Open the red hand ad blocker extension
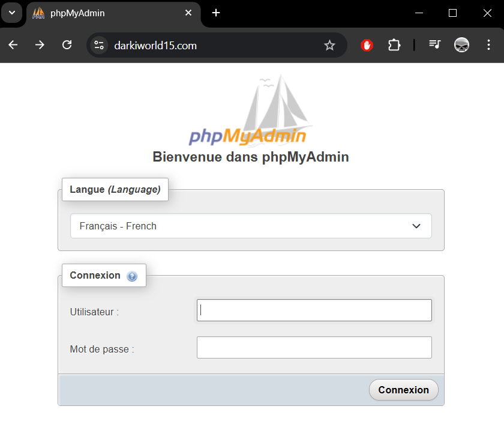Viewport: 504px width, 427px height. (x=367, y=45)
